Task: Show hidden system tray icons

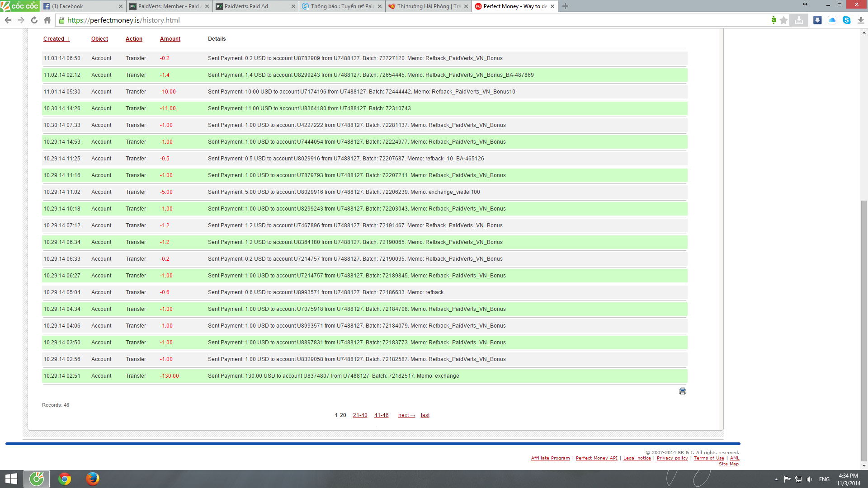Action: tap(776, 479)
